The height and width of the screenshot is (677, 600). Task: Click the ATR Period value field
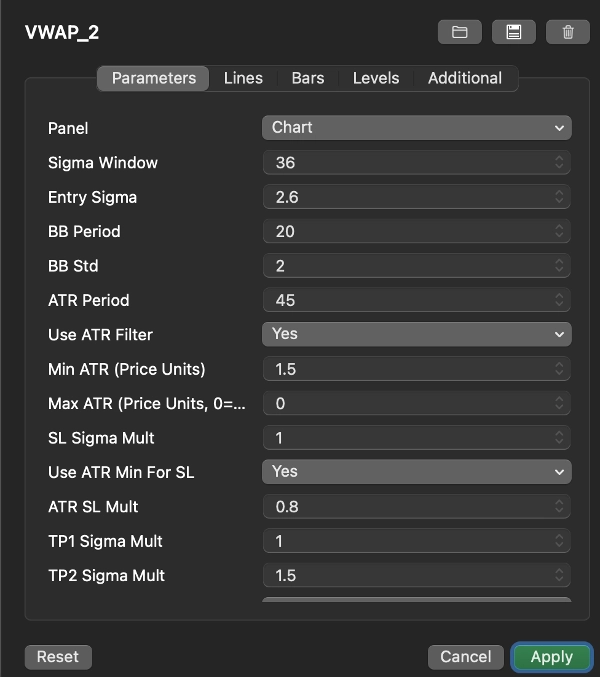(417, 300)
